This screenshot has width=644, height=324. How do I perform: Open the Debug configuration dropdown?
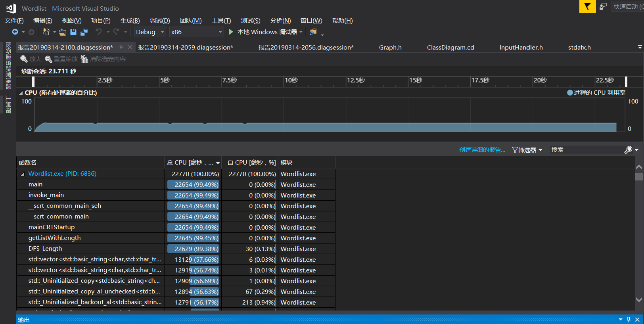pos(162,32)
